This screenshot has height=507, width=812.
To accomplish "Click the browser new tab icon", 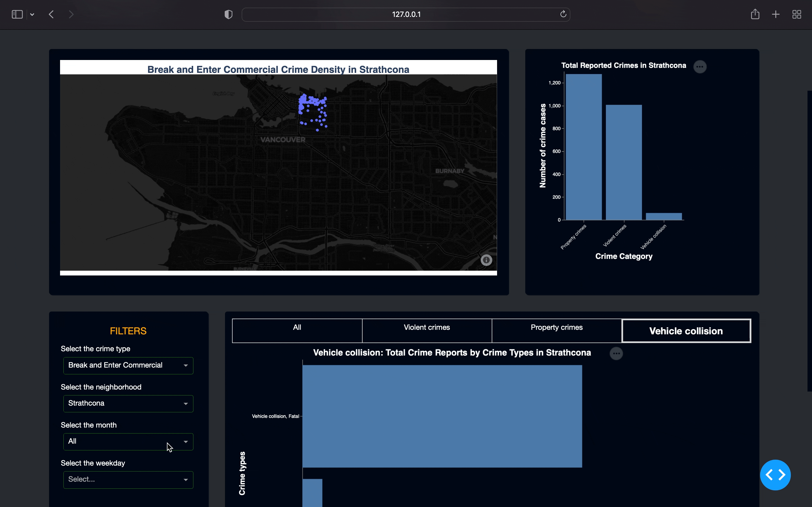I will (776, 14).
